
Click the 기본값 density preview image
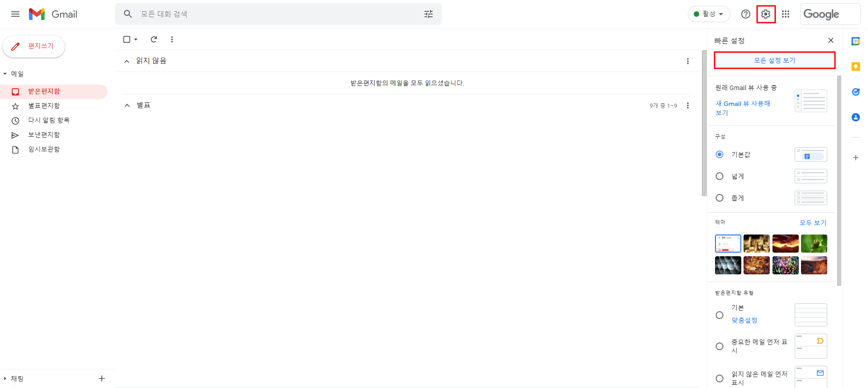coord(811,154)
